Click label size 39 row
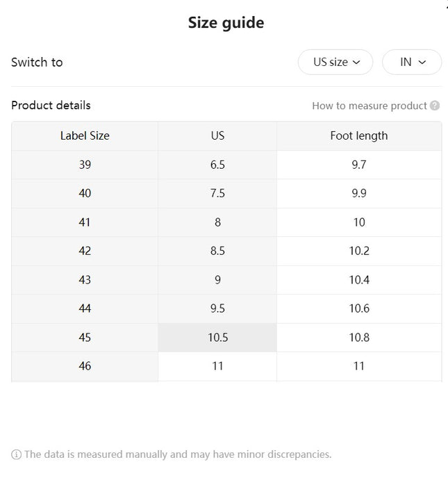Viewport: 448px width, 478px height. tap(226, 165)
